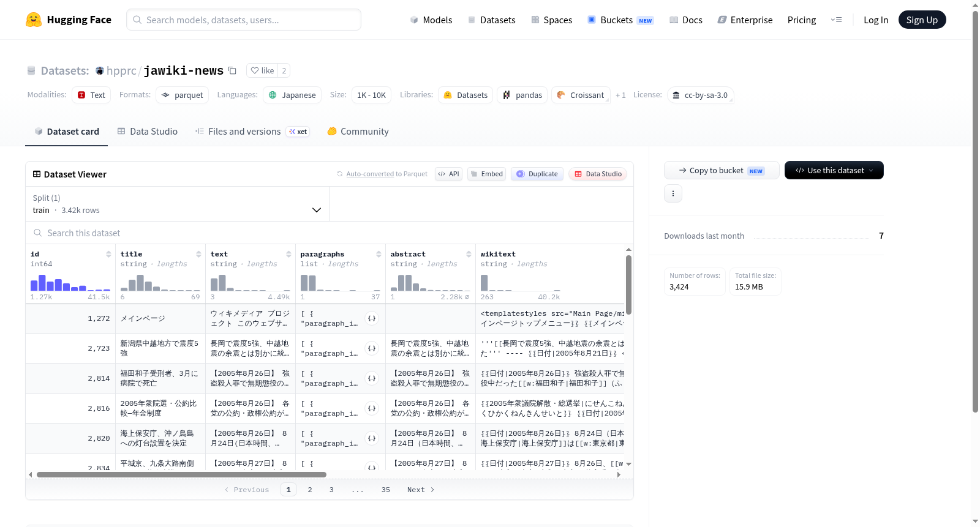
Task: Click the pandas library tag
Action: click(x=522, y=95)
